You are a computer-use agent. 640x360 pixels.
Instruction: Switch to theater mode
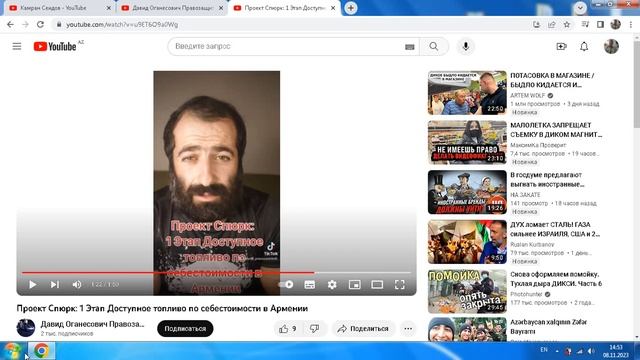tap(377, 284)
